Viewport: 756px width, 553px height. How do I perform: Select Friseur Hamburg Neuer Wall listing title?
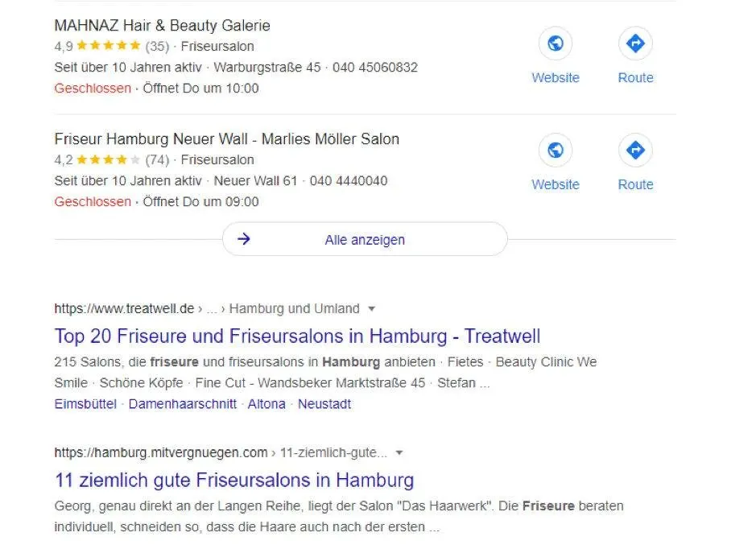[x=226, y=139]
